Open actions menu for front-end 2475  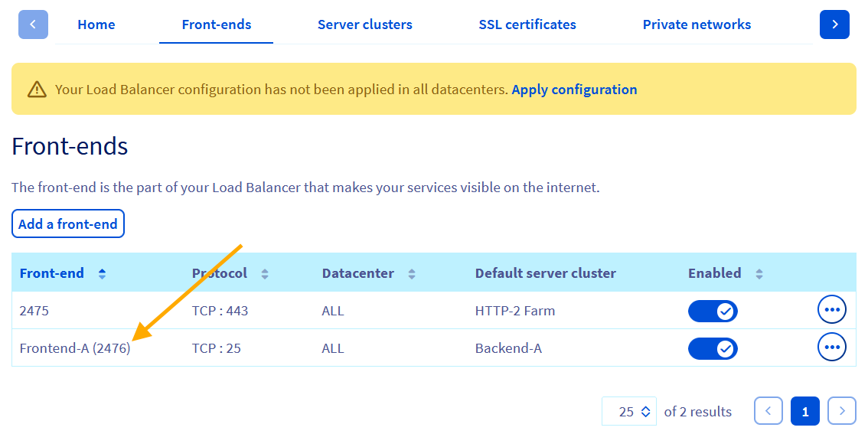832,310
